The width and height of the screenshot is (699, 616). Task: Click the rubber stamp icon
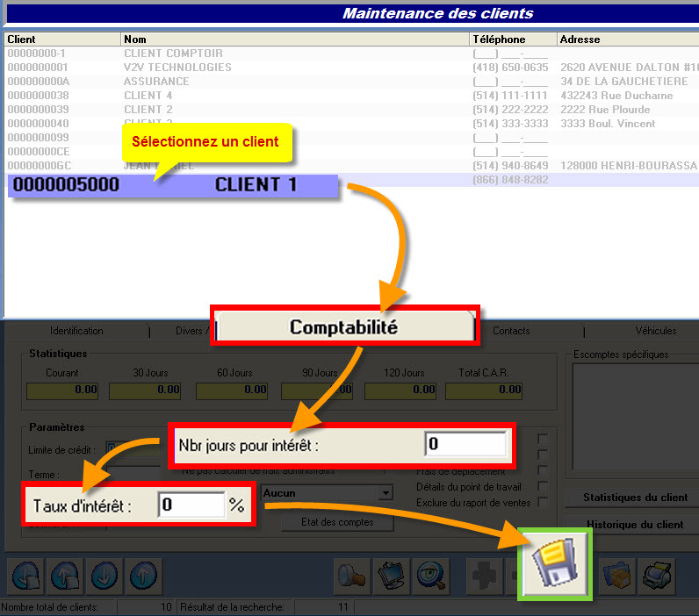point(352,577)
